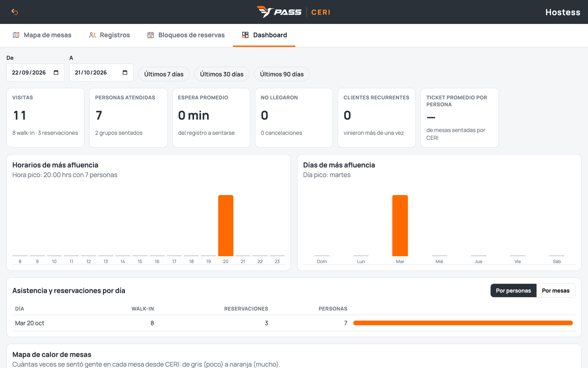Click the VISITAS card value 11
The width and height of the screenshot is (588, 368).
pos(20,116)
